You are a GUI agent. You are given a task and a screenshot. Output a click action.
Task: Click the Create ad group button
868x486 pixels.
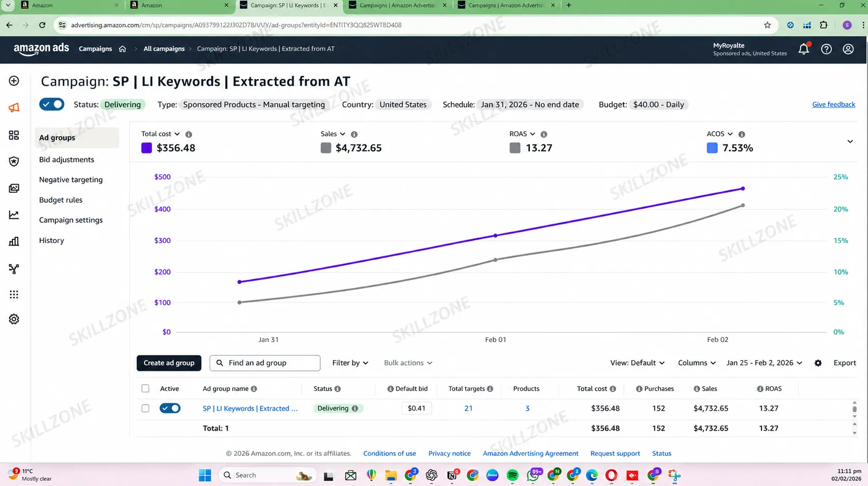point(169,363)
